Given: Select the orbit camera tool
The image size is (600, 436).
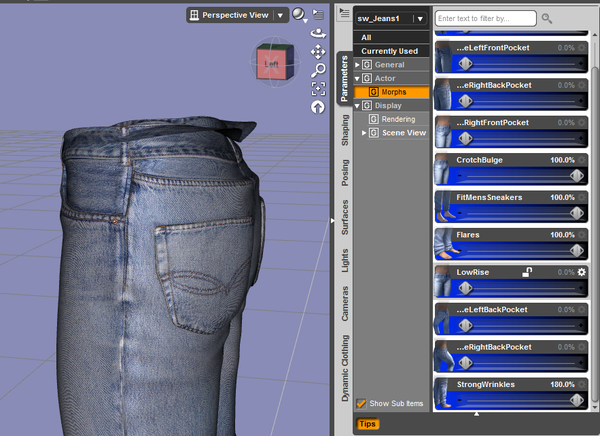Looking at the screenshot, I should [x=318, y=34].
